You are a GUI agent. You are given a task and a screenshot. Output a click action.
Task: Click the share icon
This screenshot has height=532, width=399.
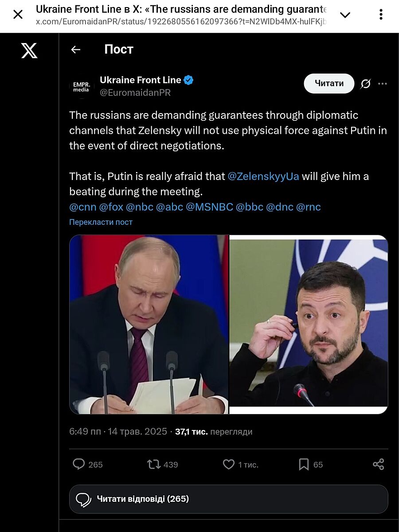click(378, 464)
